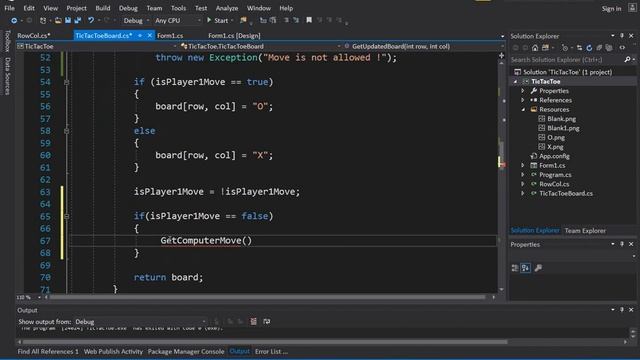The width and height of the screenshot is (640, 360).
Task: Click the Undo toolbar icon
Action: [x=91, y=20]
